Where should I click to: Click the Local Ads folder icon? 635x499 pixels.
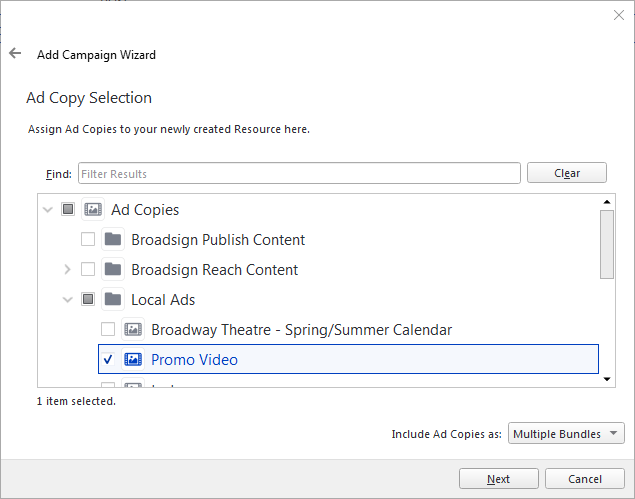tap(113, 300)
